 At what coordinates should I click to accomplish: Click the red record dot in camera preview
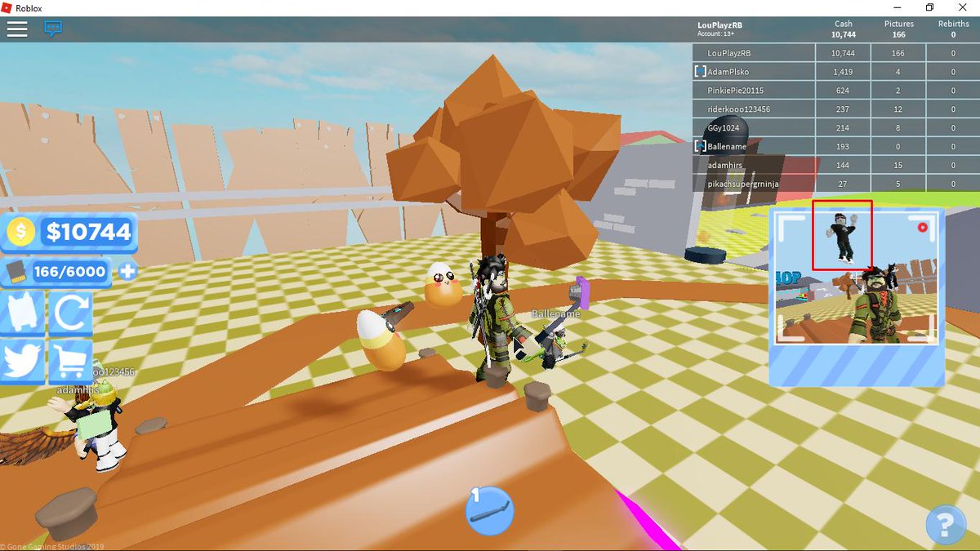(923, 227)
